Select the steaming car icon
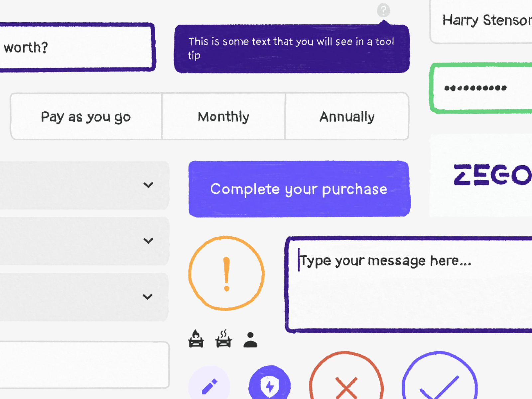 [223, 339]
